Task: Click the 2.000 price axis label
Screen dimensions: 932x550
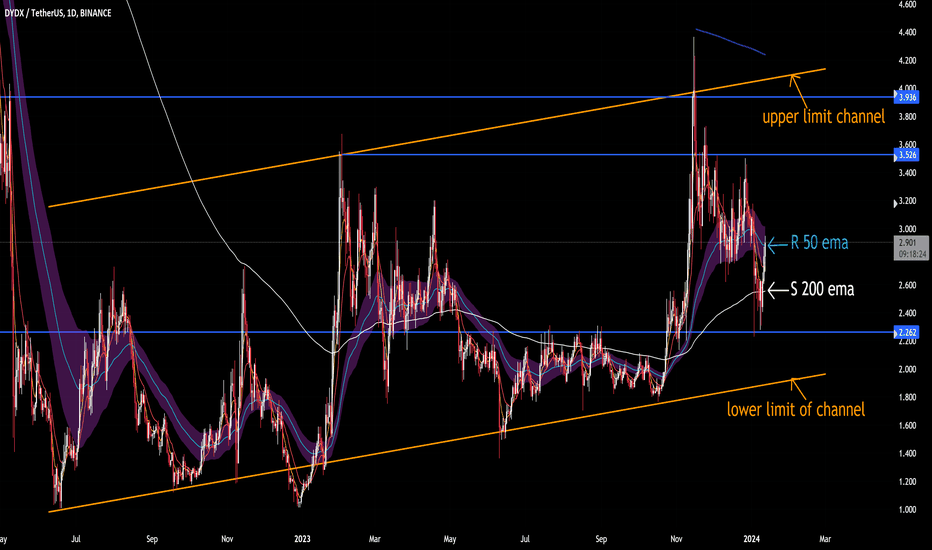Action: 907,369
